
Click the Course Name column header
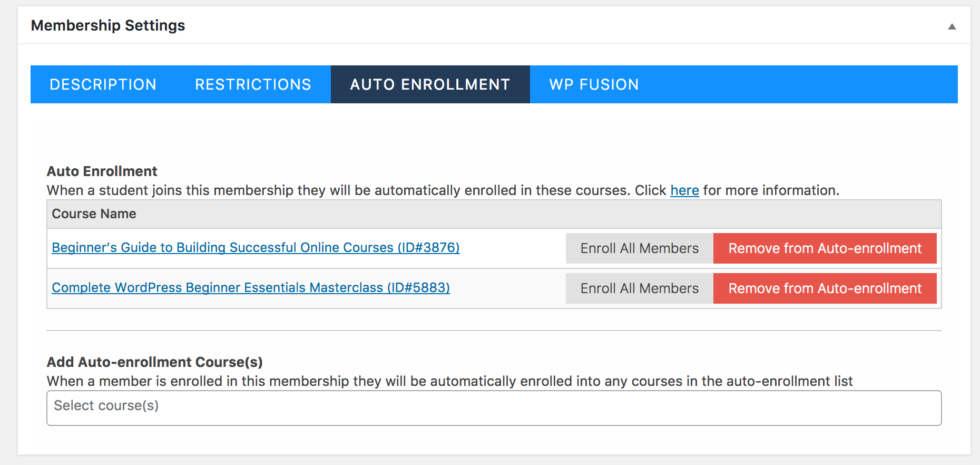[x=94, y=214]
